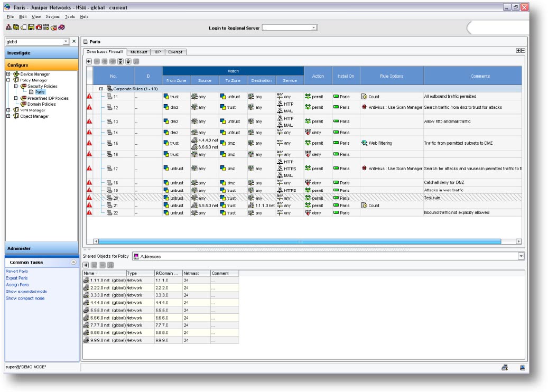
Task: Click the Object Manager tree icon
Action: 16,116
